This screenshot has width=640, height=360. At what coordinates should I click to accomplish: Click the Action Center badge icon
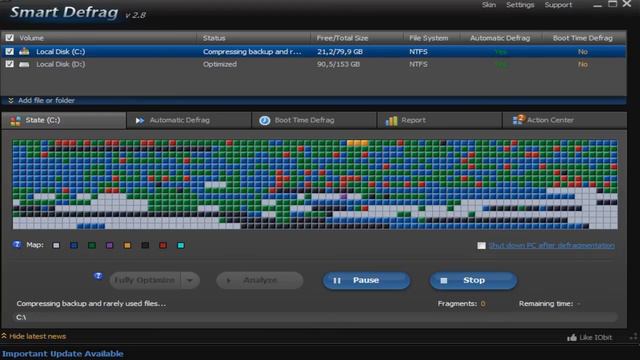pyautogui.click(x=518, y=119)
